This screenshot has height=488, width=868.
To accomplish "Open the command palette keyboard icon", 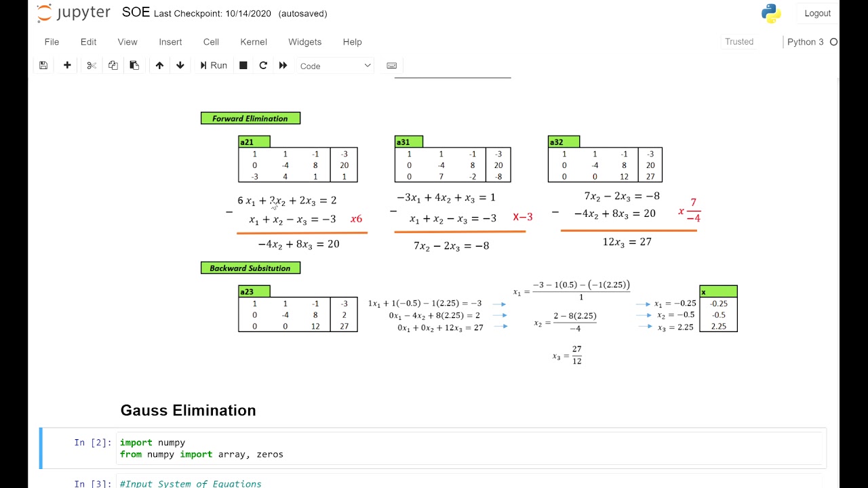I will tap(391, 66).
